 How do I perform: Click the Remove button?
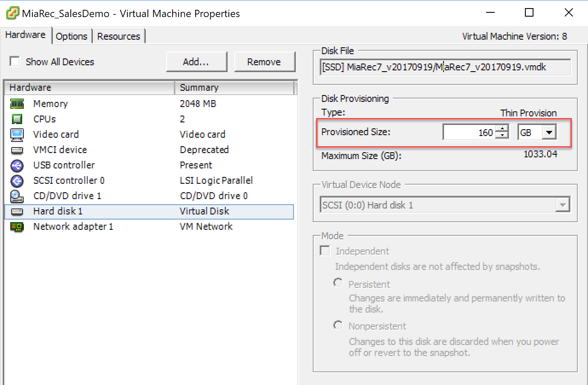coord(264,62)
